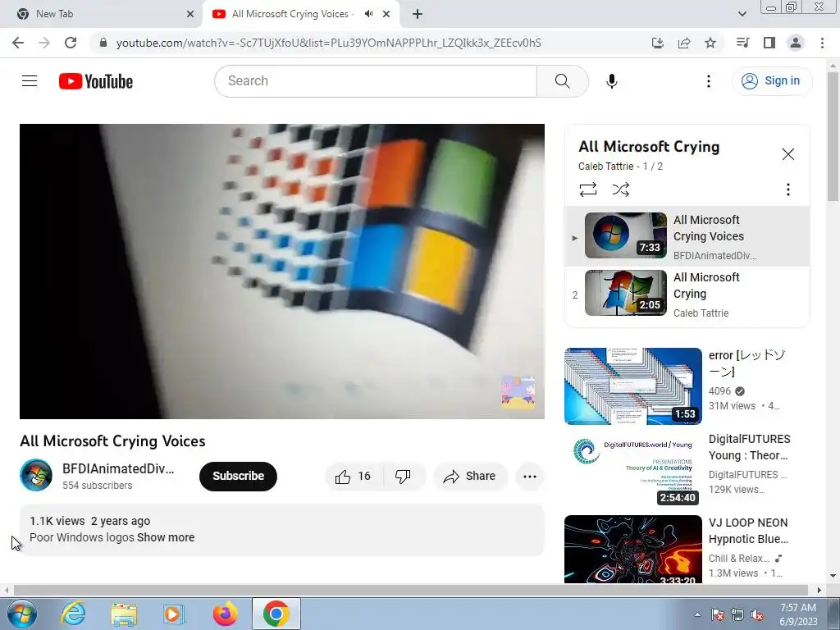
Task: Bookmark this page with the star
Action: 710,43
